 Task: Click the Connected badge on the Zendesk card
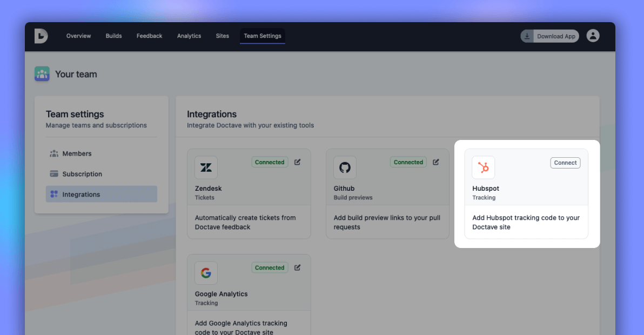point(270,162)
